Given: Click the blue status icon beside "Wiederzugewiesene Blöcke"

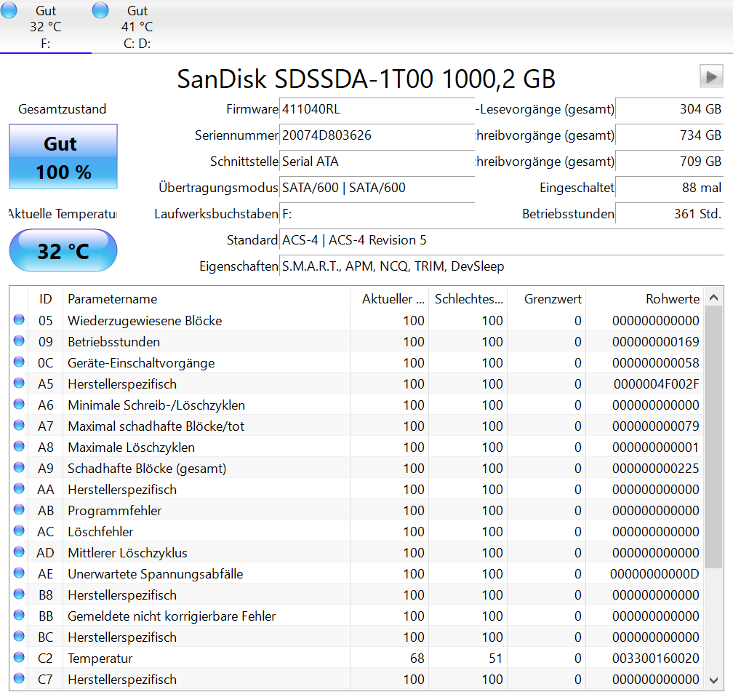Looking at the screenshot, I should coord(19,320).
